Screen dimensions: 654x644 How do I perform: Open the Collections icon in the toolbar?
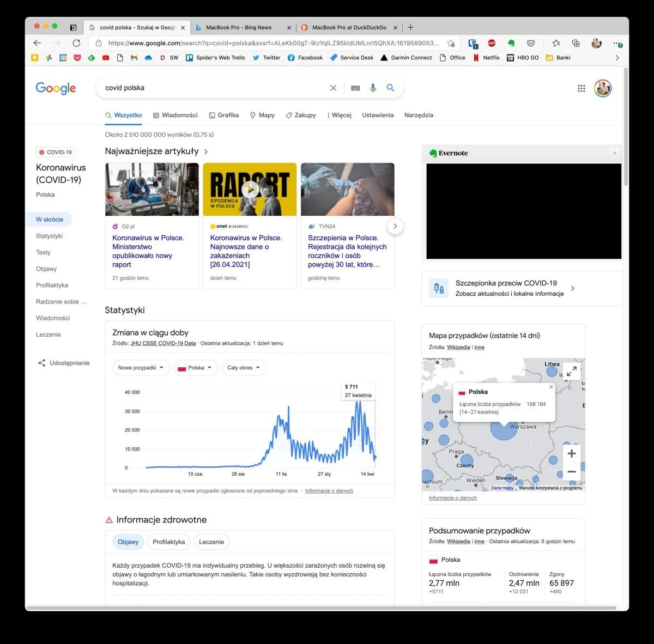pos(576,43)
